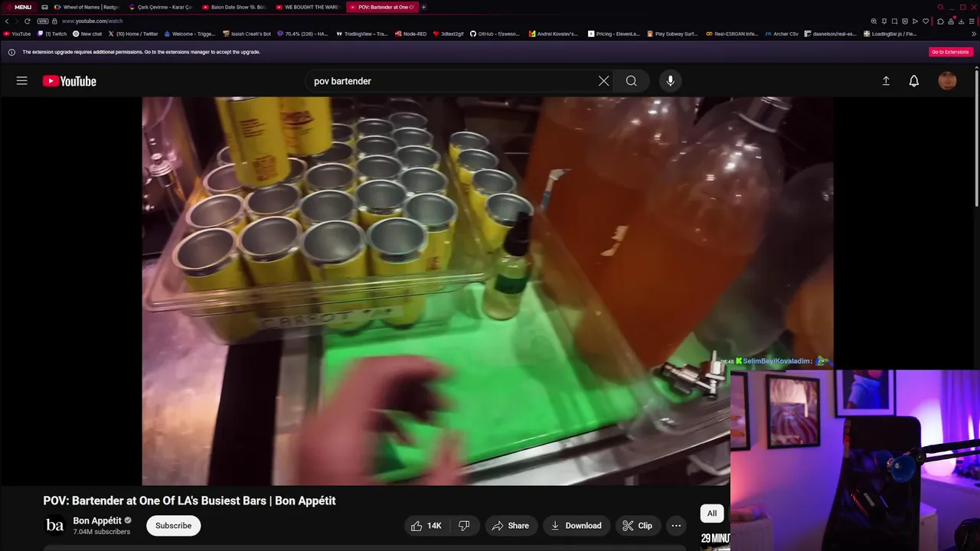Image resolution: width=980 pixels, height=551 pixels.
Task: Open browser profile account icon
Action: tap(951, 21)
